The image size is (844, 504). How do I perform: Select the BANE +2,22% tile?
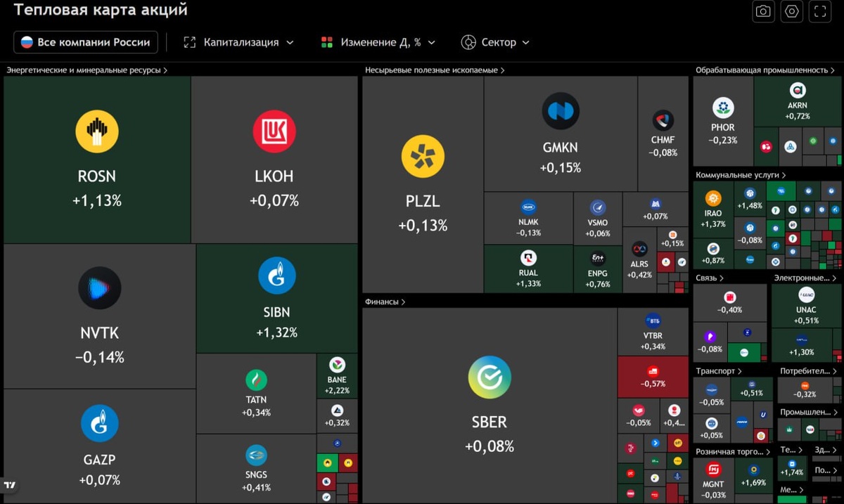pyautogui.click(x=337, y=375)
